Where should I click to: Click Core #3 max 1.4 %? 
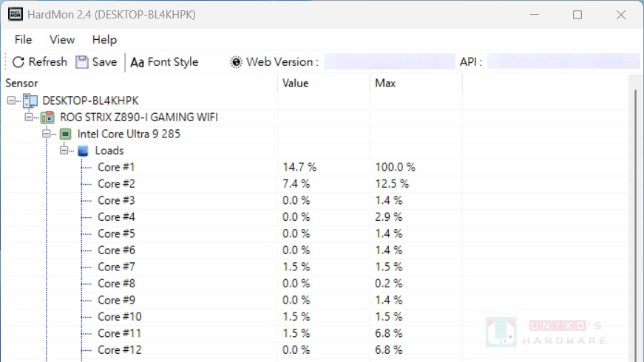pyautogui.click(x=388, y=200)
